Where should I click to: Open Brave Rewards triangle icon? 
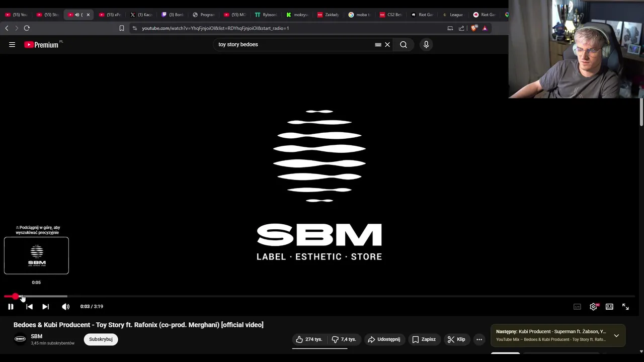tap(485, 28)
